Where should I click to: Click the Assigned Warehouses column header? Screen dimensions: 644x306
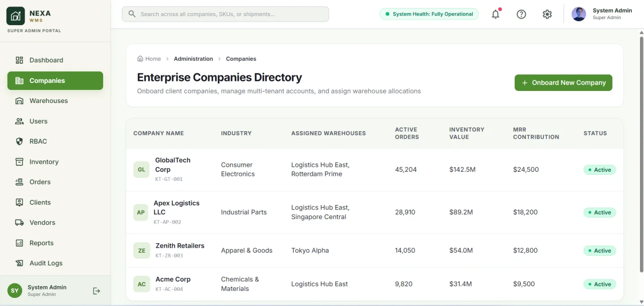(x=329, y=133)
